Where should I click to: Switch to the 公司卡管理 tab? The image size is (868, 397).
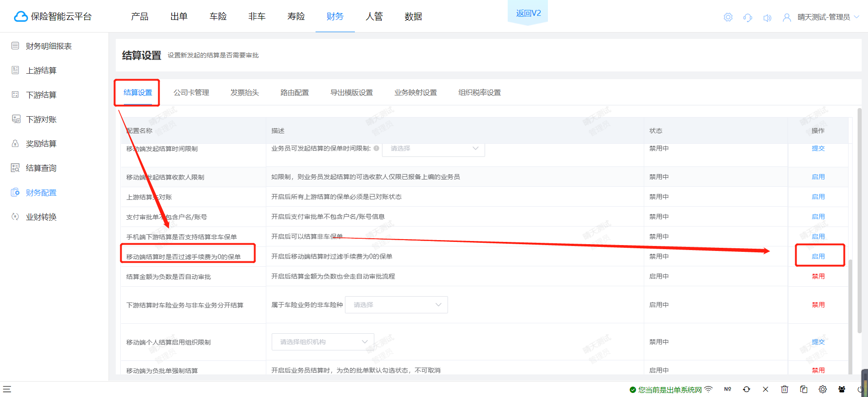191,92
